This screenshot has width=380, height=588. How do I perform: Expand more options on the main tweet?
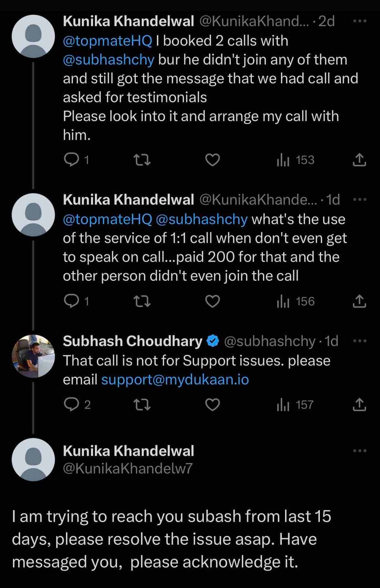pyautogui.click(x=360, y=451)
